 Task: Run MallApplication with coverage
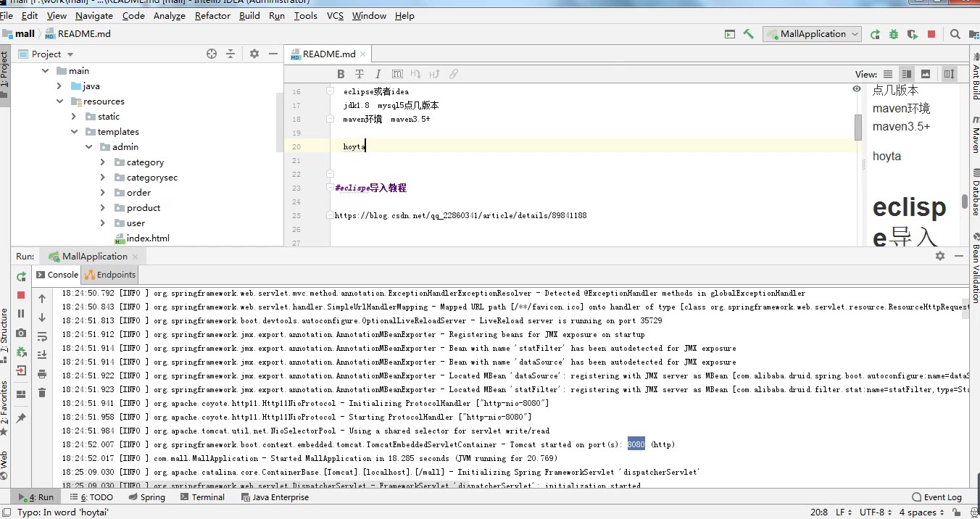[913, 34]
